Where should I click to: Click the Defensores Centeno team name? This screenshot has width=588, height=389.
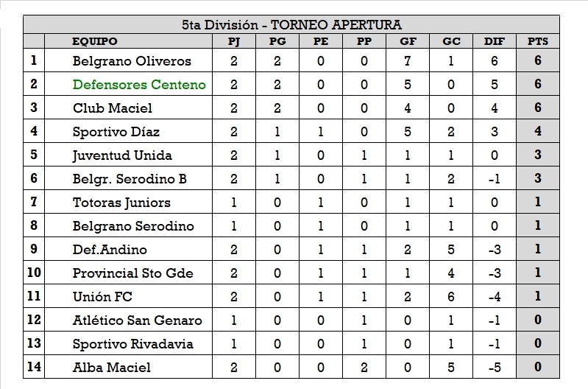(x=139, y=85)
